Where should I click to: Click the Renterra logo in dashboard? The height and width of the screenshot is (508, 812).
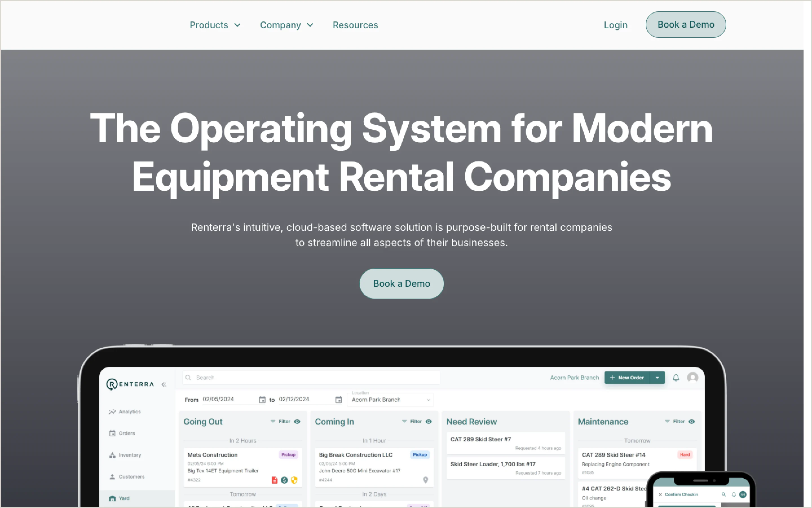(x=130, y=384)
